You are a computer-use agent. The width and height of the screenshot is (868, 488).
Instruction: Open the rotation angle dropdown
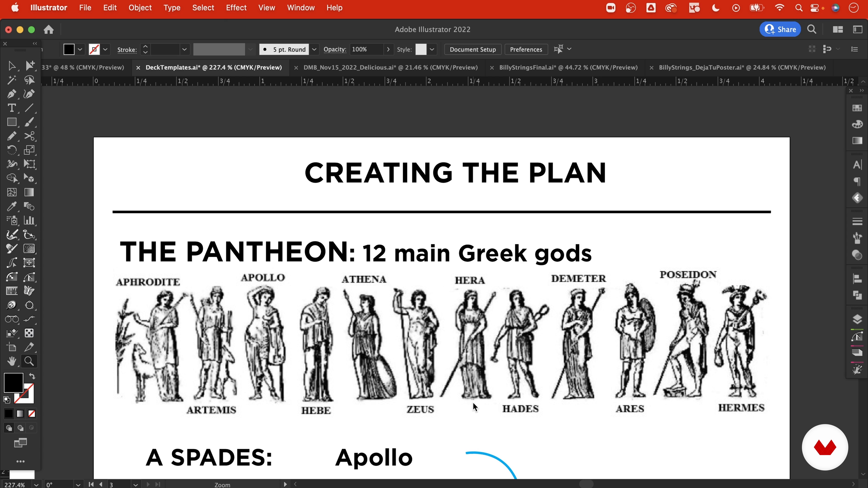pyautogui.click(x=78, y=485)
